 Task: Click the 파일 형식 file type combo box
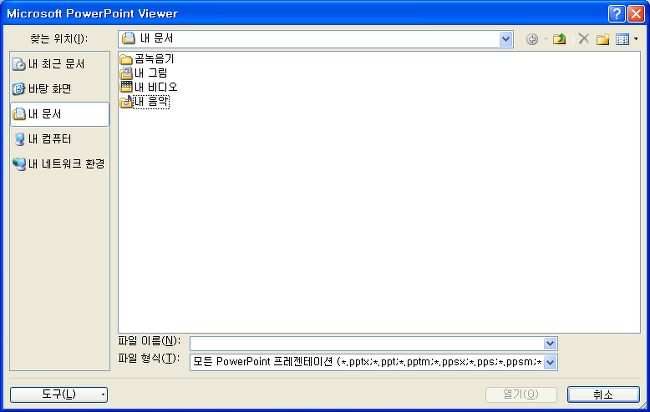click(x=373, y=362)
